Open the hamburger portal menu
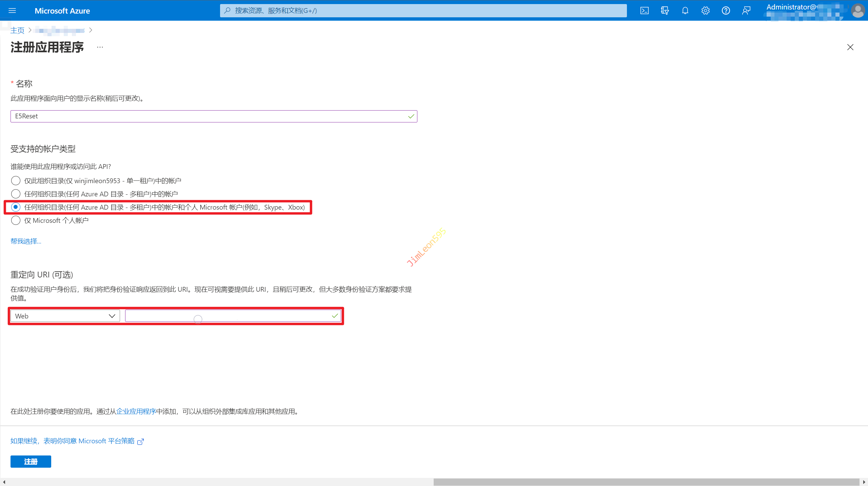Image resolution: width=868 pixels, height=486 pixels. [12, 11]
